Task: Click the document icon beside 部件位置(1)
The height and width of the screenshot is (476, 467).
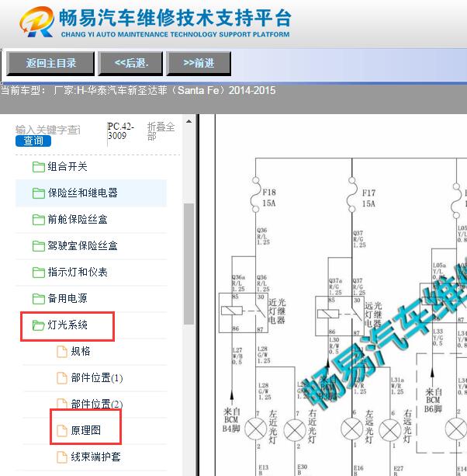Action: click(62, 378)
